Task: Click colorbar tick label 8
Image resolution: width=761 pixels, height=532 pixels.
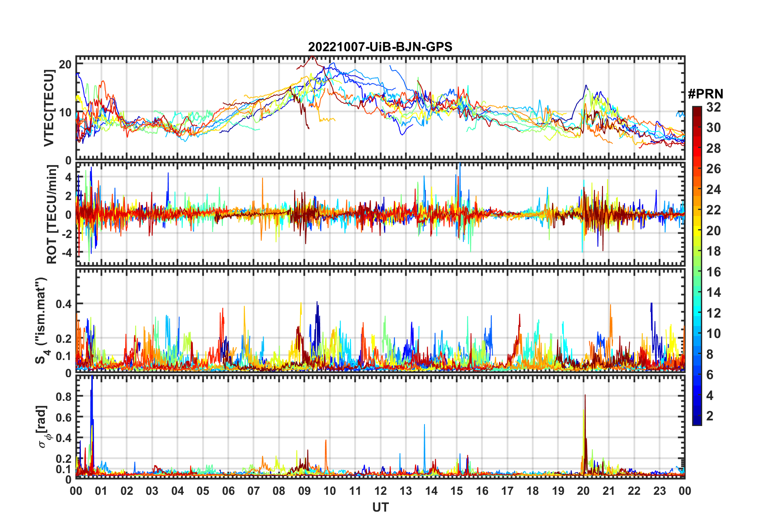Action: (710, 354)
